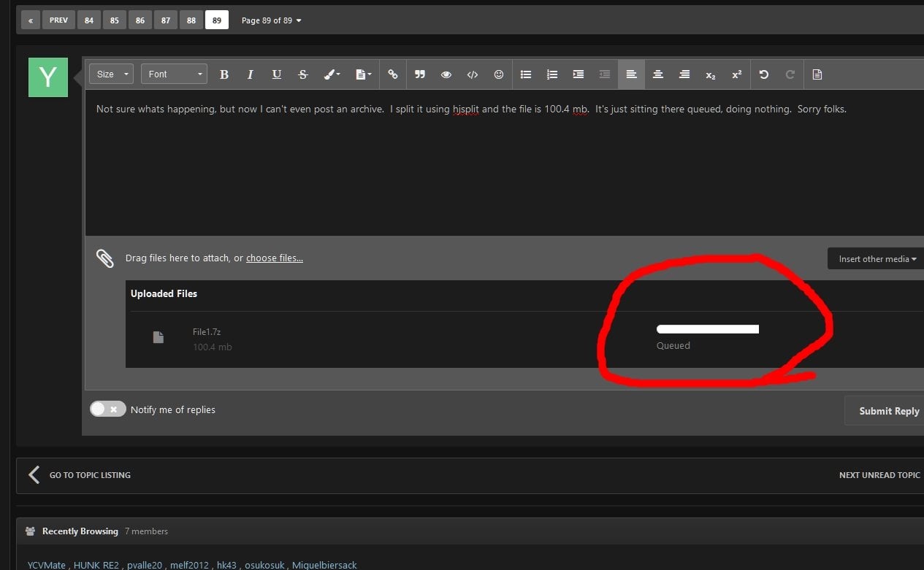The height and width of the screenshot is (570, 924).
Task: Click the Uploaded Files heading
Action: click(x=164, y=293)
